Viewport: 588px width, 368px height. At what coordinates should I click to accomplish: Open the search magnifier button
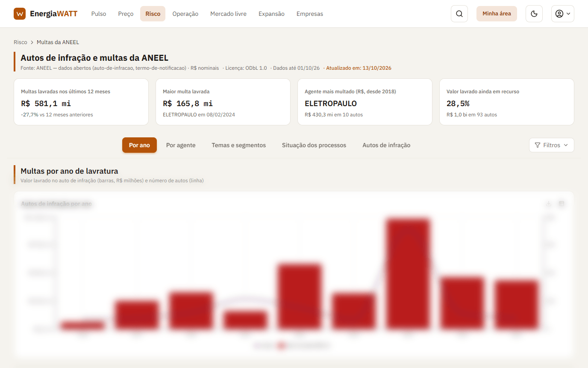[459, 14]
